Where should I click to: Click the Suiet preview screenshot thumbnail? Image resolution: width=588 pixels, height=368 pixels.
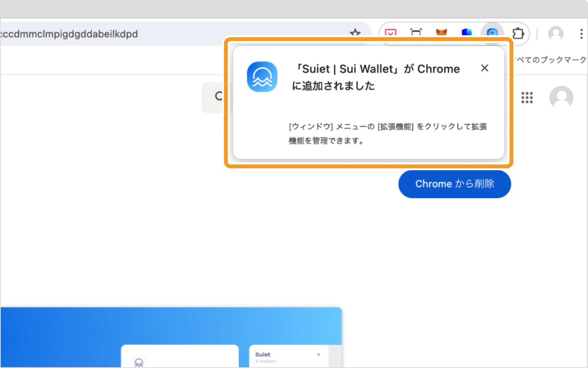[x=171, y=337]
